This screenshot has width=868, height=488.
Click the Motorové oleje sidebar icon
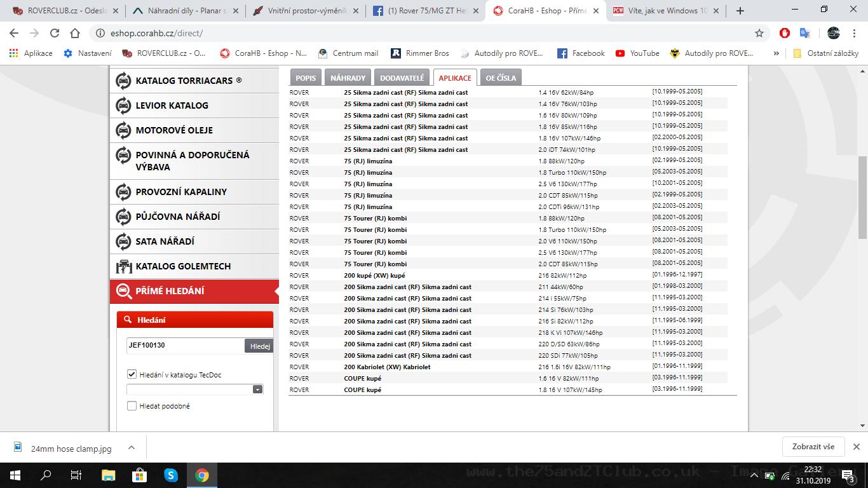coord(123,130)
